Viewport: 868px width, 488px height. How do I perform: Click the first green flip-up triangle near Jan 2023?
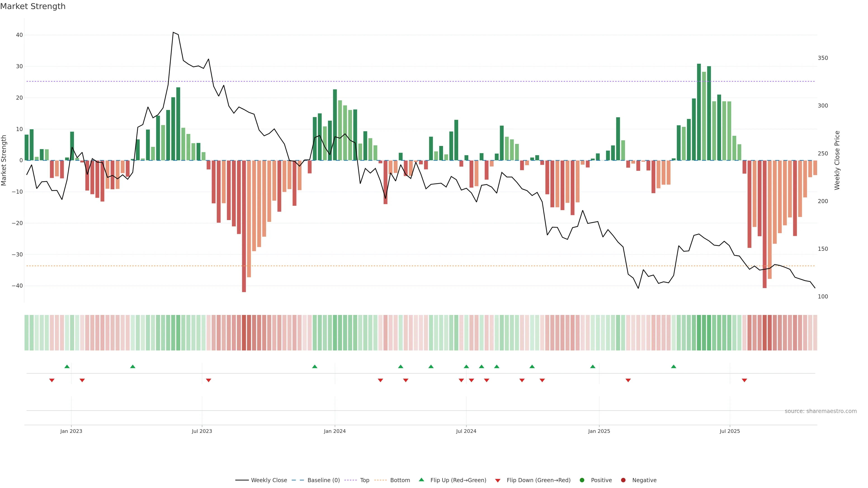[x=67, y=366]
